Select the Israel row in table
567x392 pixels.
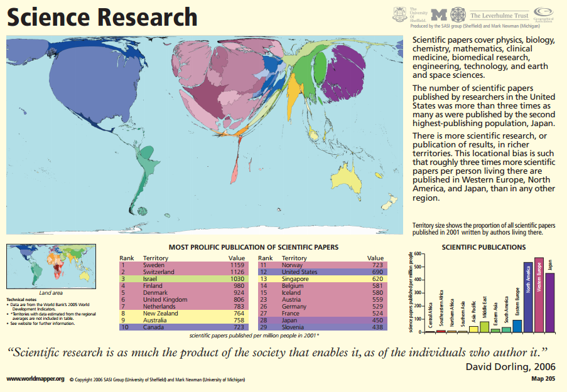pos(184,279)
